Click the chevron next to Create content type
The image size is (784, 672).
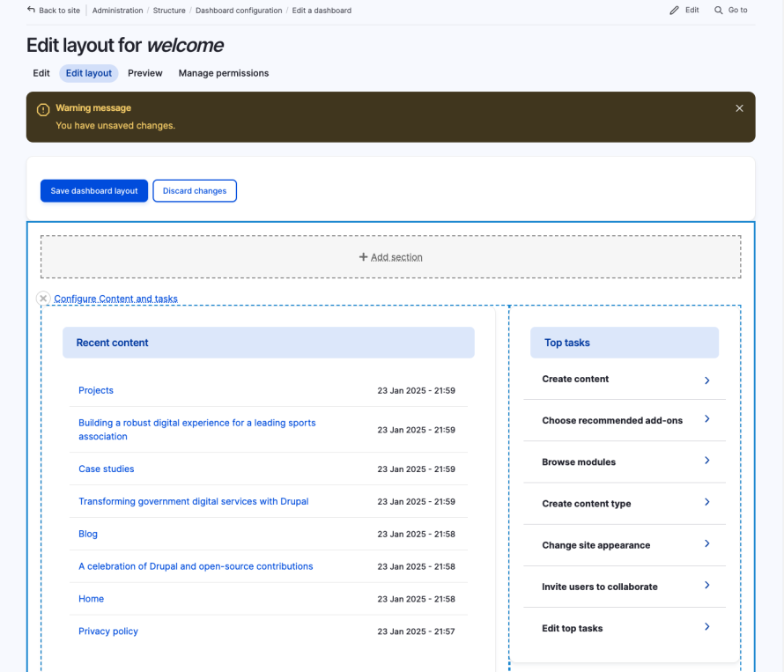[707, 502]
